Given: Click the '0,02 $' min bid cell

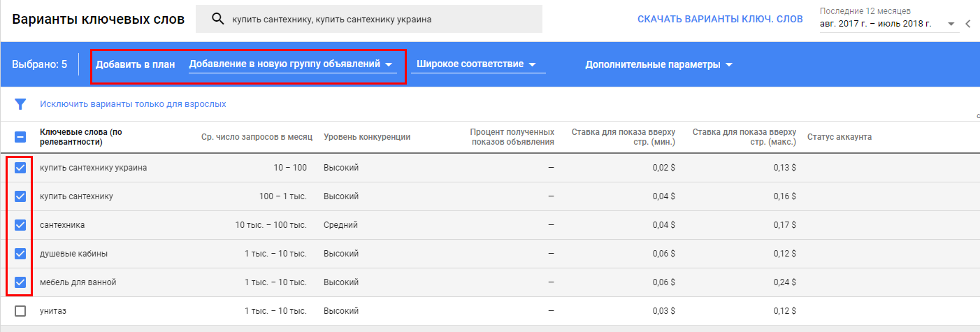Looking at the screenshot, I should point(663,168).
